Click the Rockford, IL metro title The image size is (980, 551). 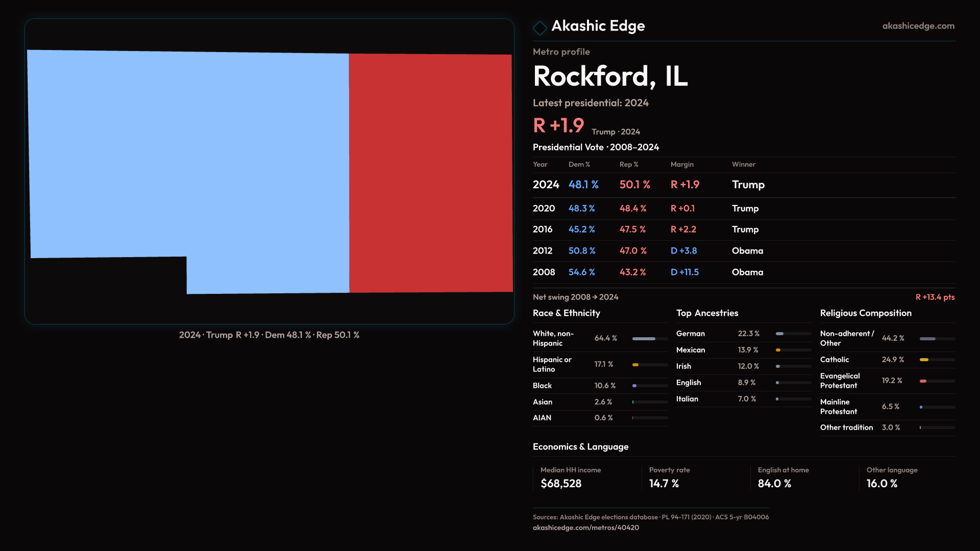click(610, 77)
